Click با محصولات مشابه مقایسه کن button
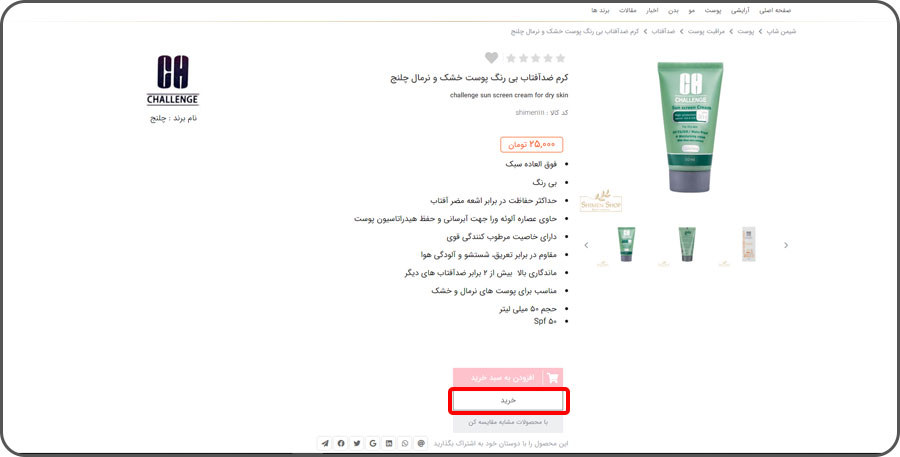900x457 pixels. click(x=508, y=422)
